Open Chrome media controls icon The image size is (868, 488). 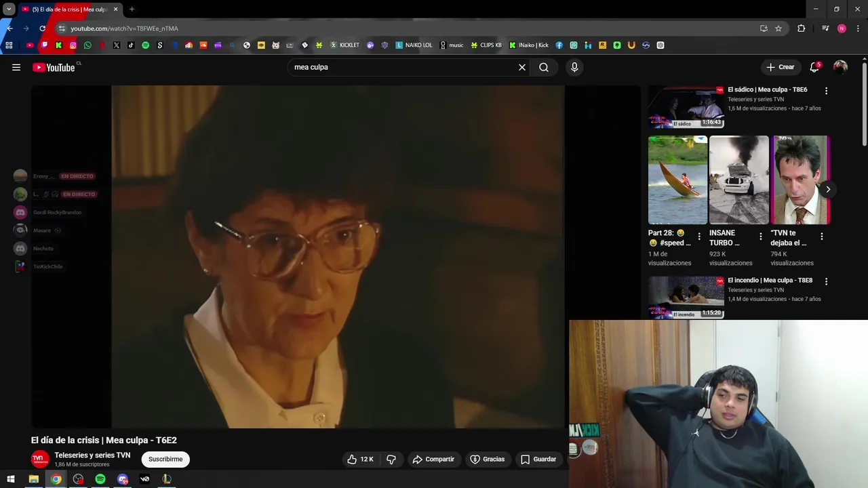point(825,28)
